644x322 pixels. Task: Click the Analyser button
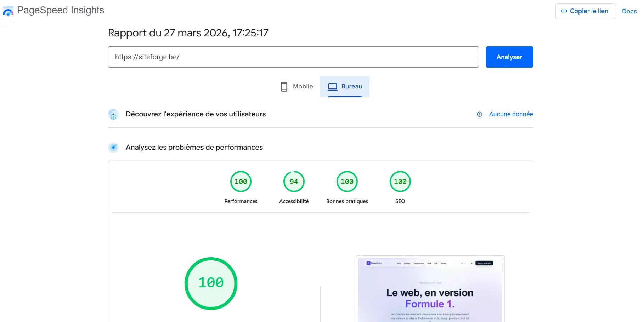point(509,57)
